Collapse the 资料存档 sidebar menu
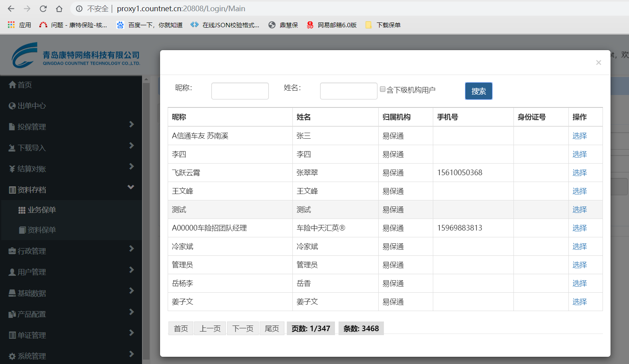The image size is (629, 364). click(131, 188)
